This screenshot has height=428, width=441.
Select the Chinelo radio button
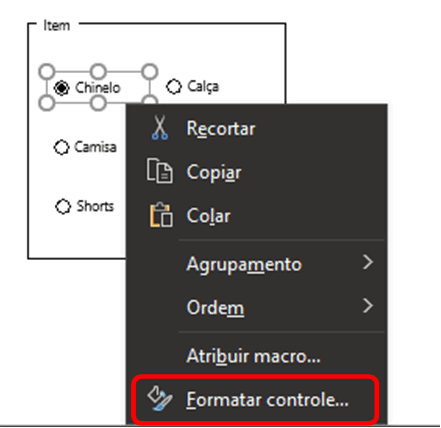62,88
